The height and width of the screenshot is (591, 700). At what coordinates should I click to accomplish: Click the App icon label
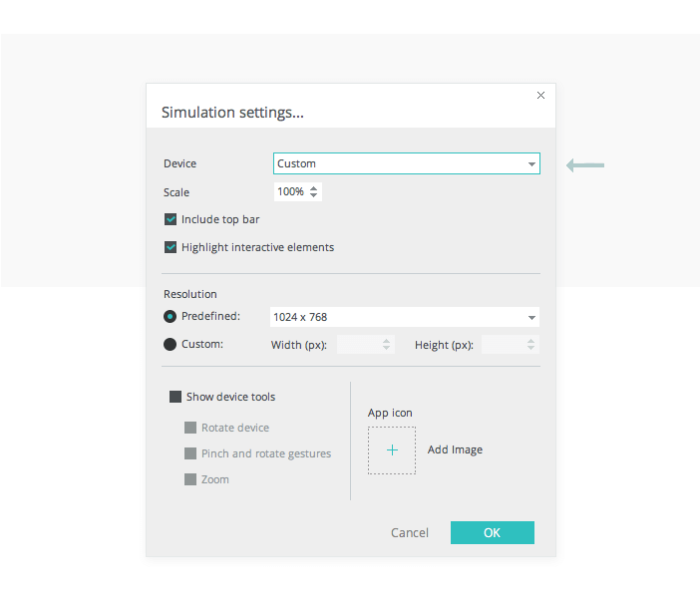point(390,413)
